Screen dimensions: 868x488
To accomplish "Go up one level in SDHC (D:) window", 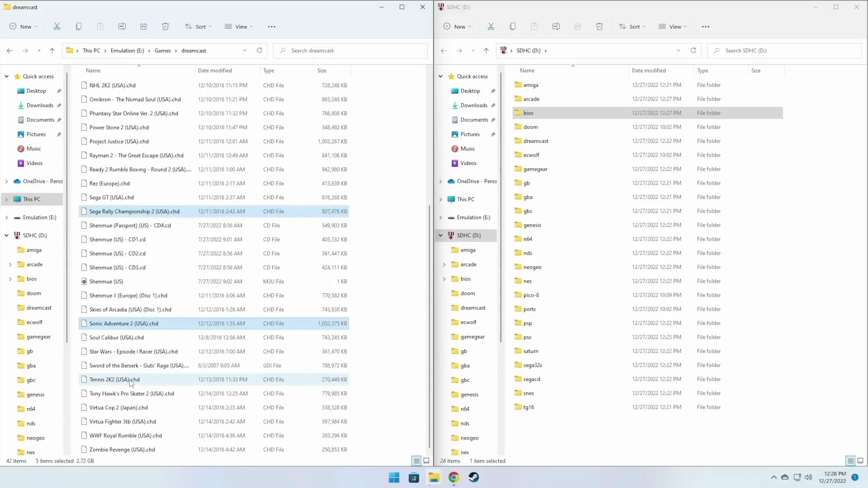I will [486, 51].
